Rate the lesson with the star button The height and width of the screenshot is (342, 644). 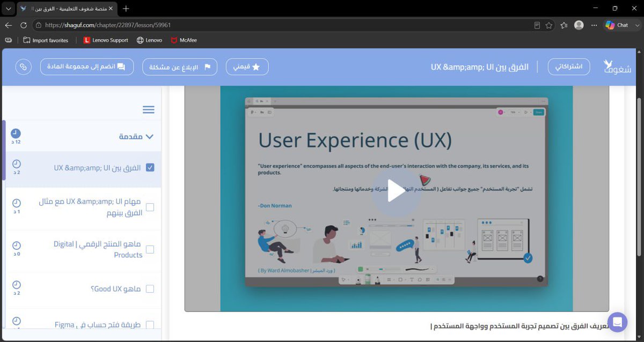(x=247, y=67)
